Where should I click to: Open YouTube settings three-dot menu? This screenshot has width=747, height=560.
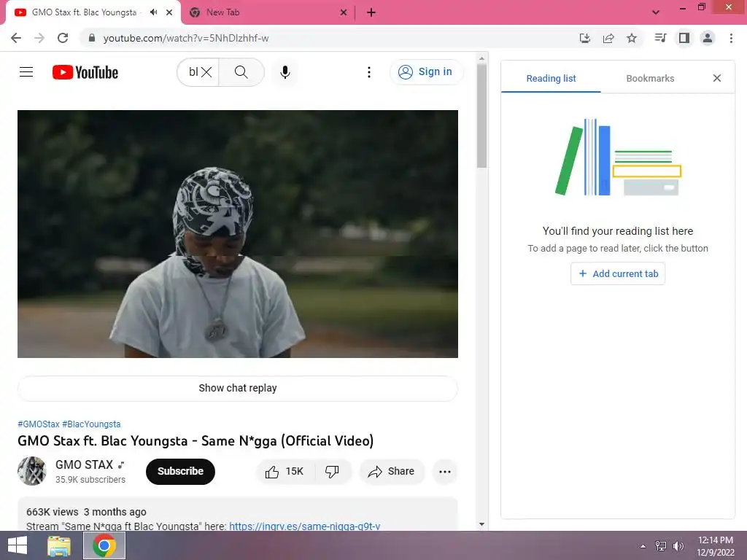(x=368, y=72)
